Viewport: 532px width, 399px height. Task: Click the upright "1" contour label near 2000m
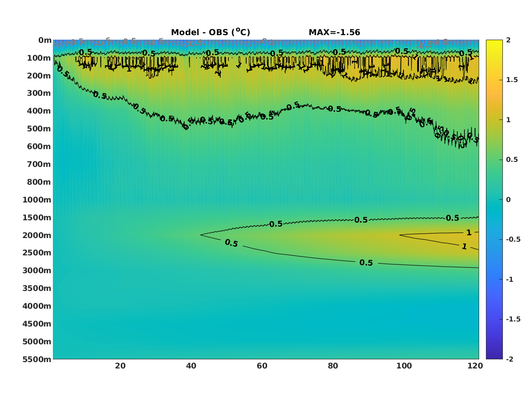(469, 233)
